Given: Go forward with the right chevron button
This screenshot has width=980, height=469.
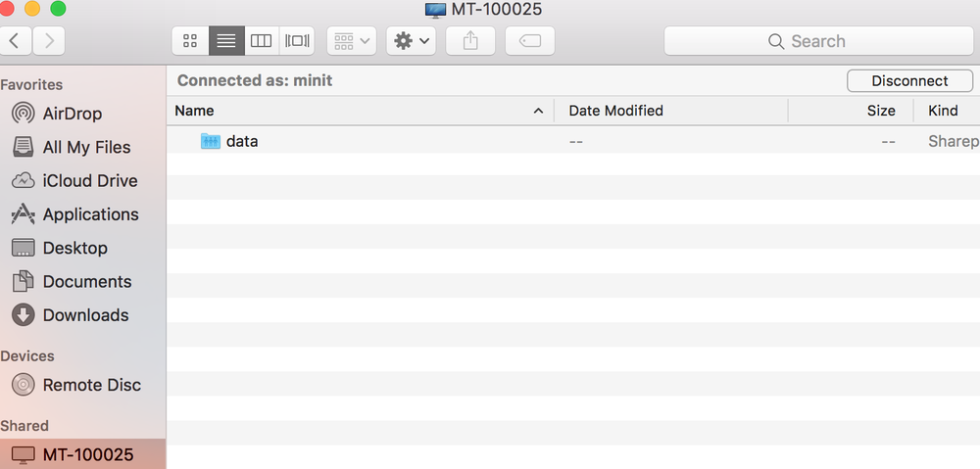Looking at the screenshot, I should (49, 41).
